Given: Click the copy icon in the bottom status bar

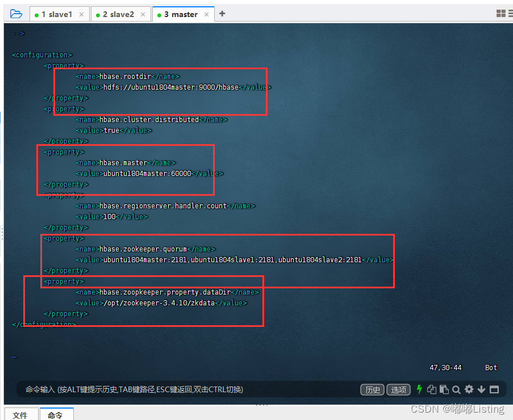Looking at the screenshot, I should pos(432,389).
